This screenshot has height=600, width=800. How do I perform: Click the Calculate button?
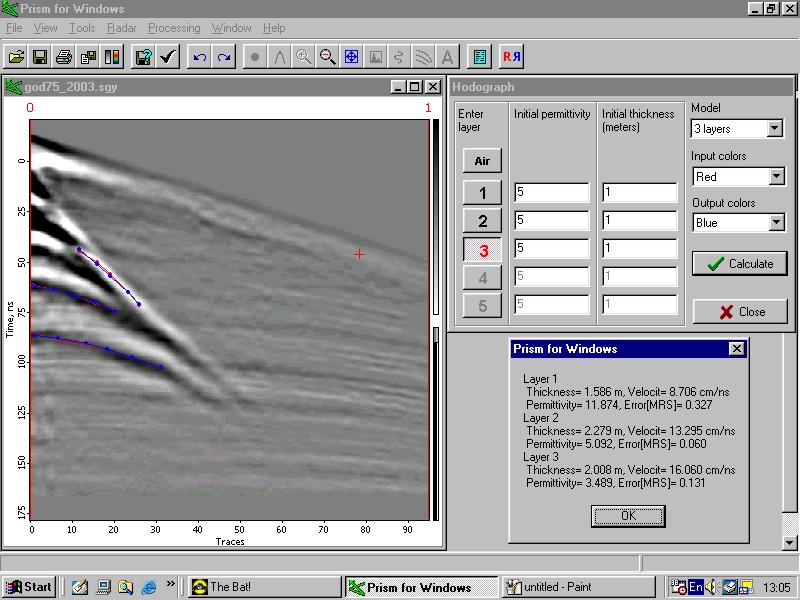tap(740, 264)
